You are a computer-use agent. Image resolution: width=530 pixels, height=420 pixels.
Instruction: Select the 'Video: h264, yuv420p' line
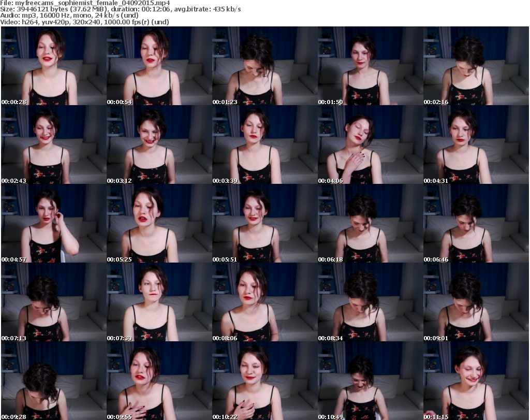[x=84, y=22]
